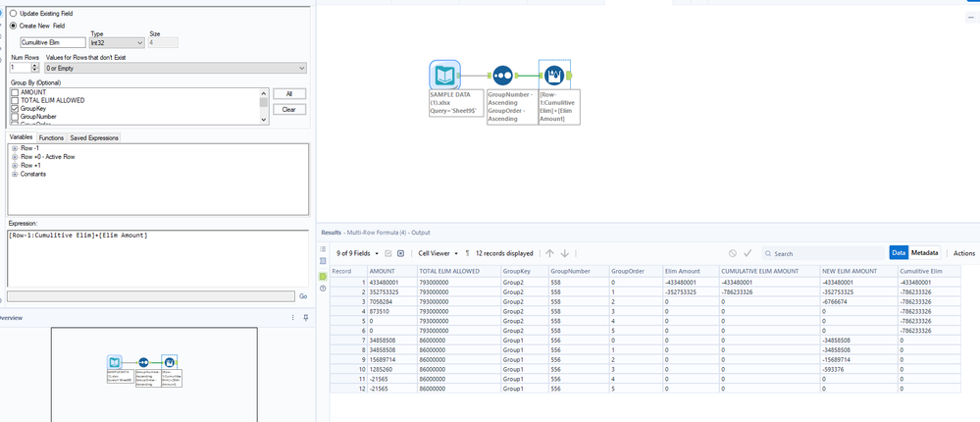Image resolution: width=980 pixels, height=422 pixels.
Task: Click the Clear button for Group By
Action: pyautogui.click(x=289, y=109)
